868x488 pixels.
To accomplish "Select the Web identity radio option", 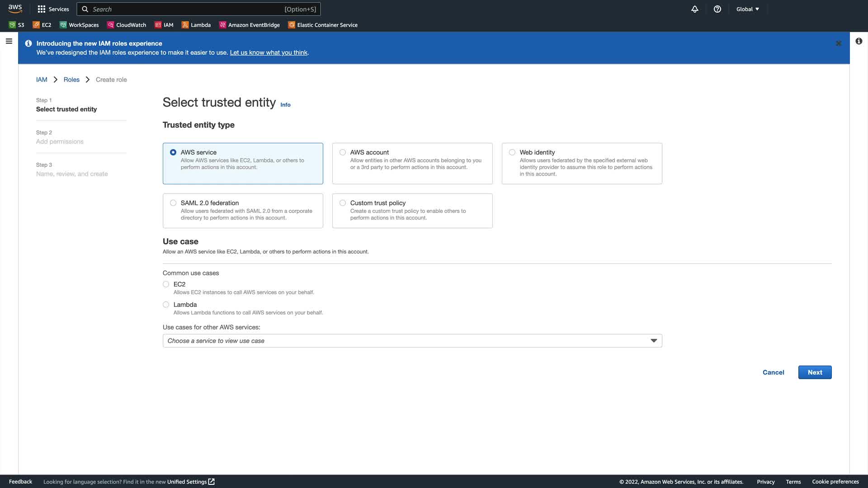I will tap(512, 152).
